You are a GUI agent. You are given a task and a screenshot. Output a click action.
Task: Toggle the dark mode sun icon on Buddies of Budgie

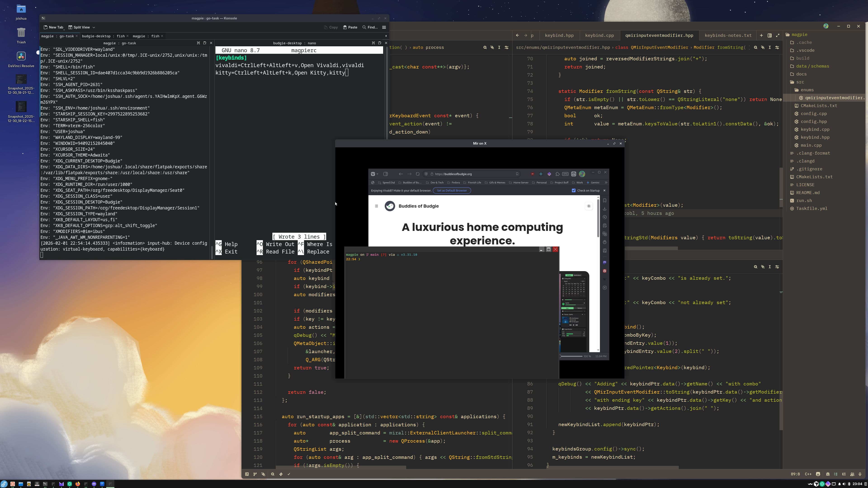[589, 206]
